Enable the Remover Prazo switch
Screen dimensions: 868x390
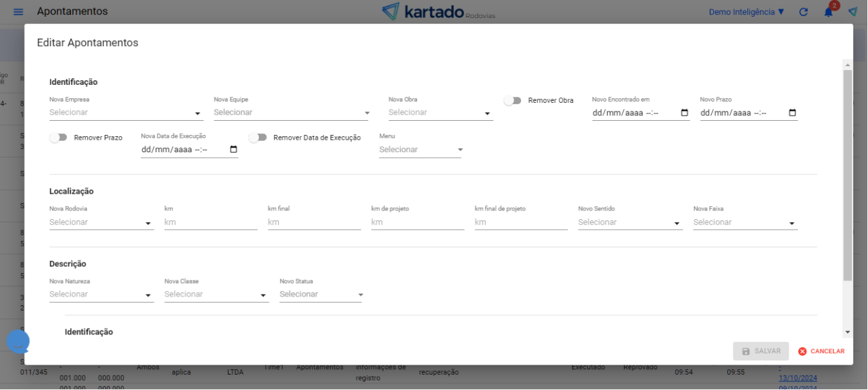click(58, 138)
